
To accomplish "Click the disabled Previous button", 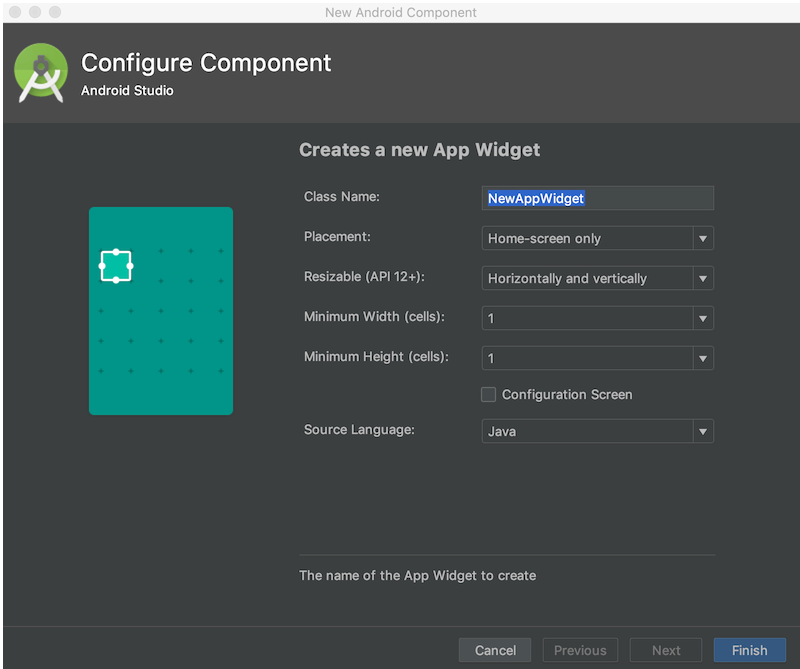I will point(580,650).
